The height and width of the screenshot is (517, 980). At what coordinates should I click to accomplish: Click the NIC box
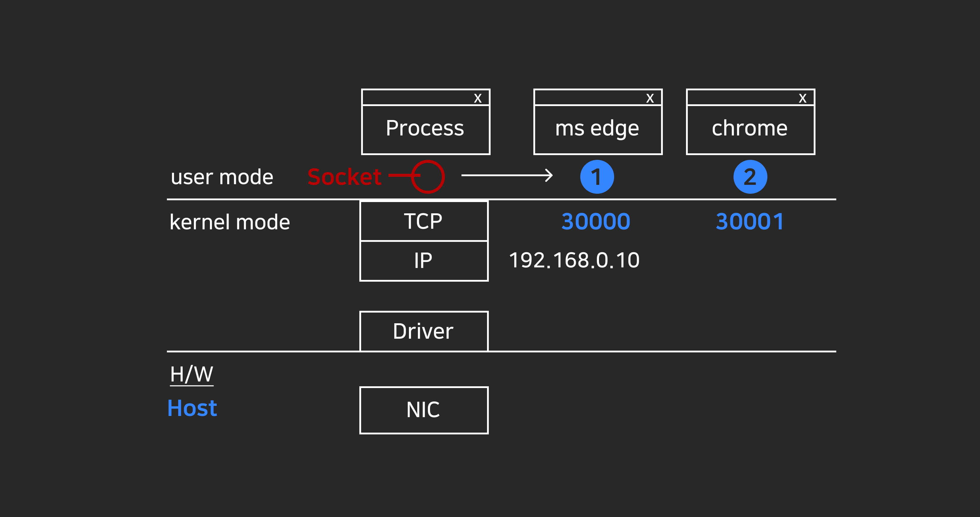pos(423,410)
